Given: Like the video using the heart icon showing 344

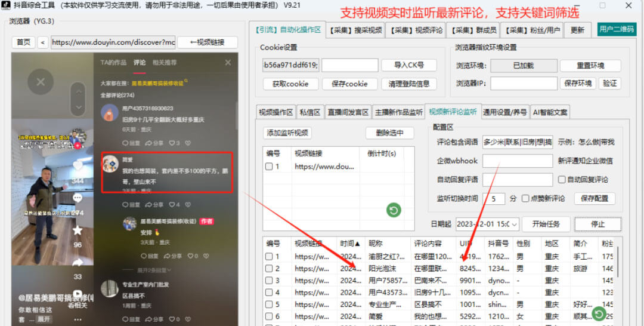Looking at the screenshot, I should 77,166.
